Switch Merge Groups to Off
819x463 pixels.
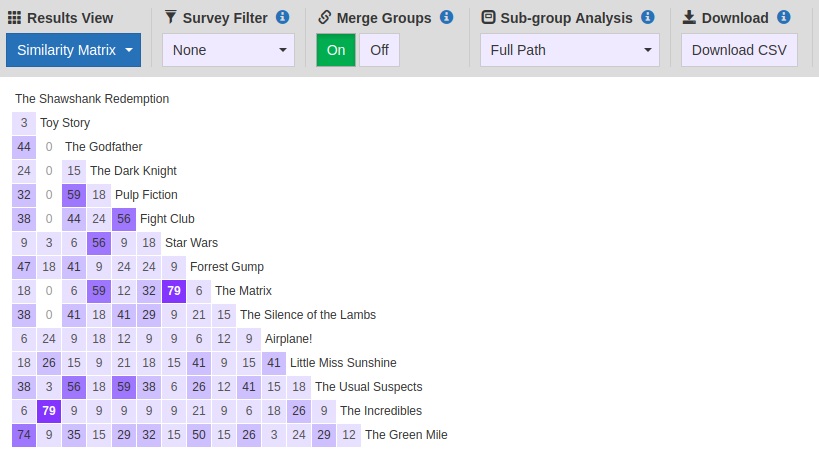point(379,50)
